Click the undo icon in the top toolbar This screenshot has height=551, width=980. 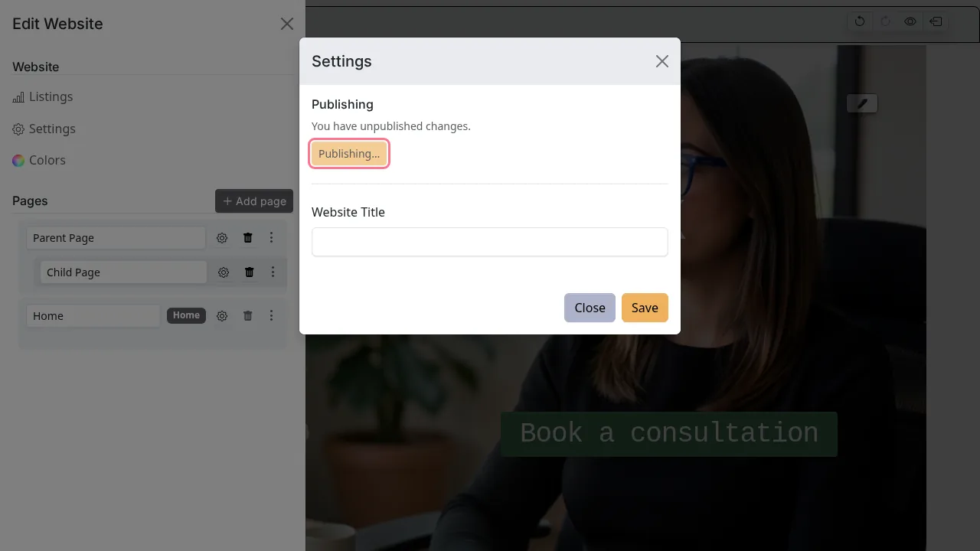860,21
